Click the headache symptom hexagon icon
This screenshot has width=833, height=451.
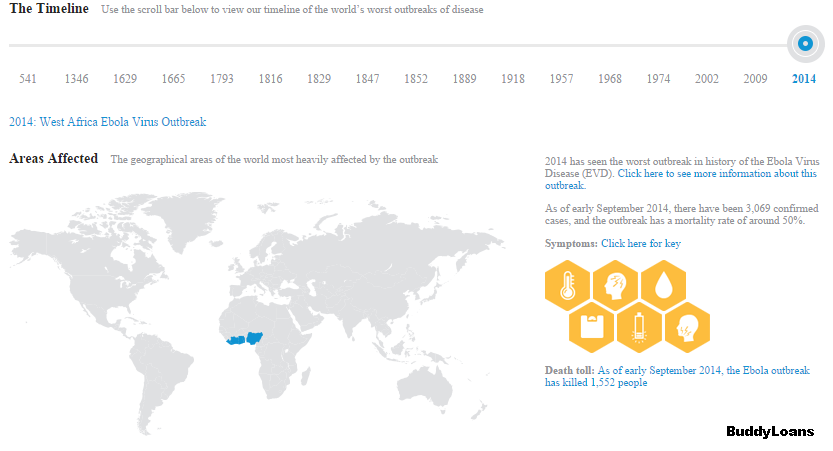pyautogui.click(x=616, y=285)
